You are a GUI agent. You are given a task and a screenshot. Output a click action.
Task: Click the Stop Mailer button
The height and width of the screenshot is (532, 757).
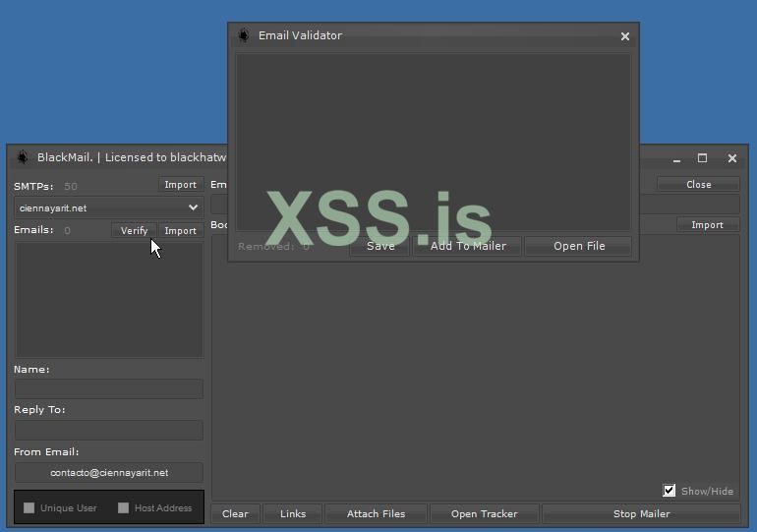click(641, 513)
